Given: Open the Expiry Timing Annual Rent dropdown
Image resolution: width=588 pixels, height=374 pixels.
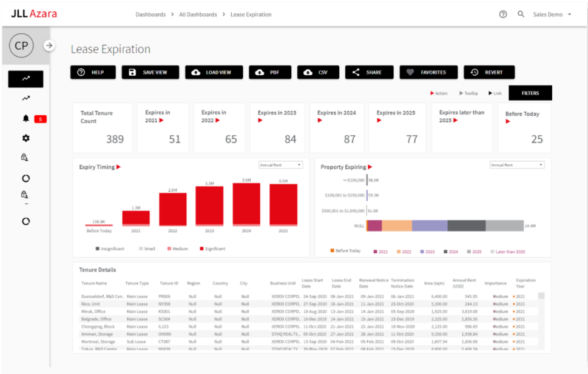Looking at the screenshot, I should click(280, 165).
